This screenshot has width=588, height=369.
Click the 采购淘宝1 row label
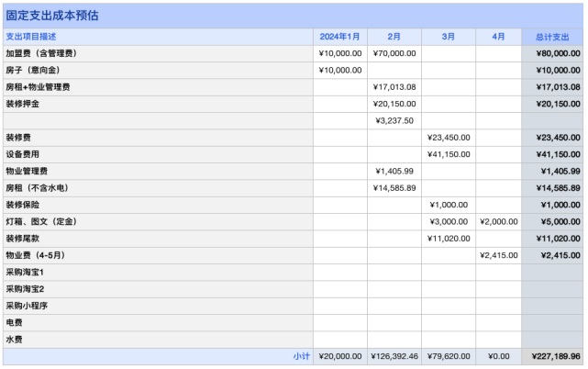click(25, 272)
